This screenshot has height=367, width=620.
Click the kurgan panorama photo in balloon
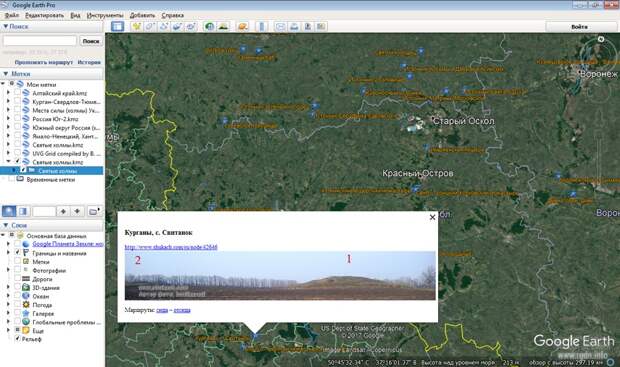click(280, 276)
